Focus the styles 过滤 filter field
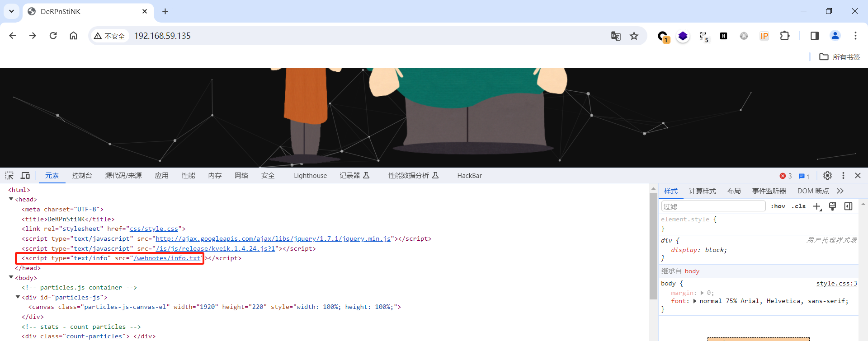The image size is (868, 341). click(x=713, y=206)
